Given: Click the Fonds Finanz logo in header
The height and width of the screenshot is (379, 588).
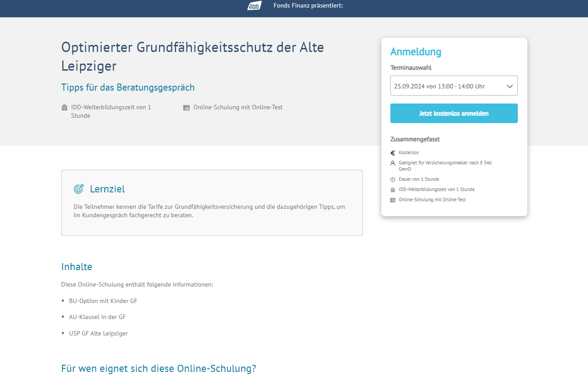Looking at the screenshot, I should [x=254, y=6].
